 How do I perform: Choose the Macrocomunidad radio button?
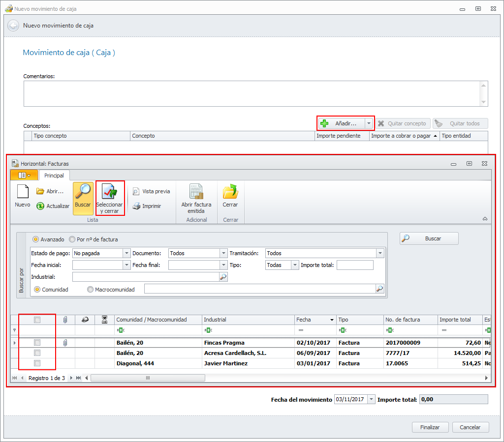90,290
